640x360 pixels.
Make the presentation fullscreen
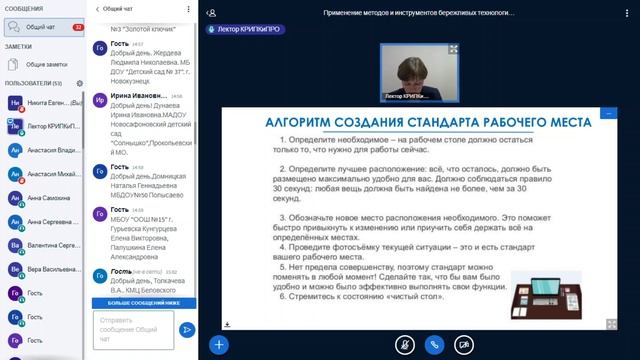click(x=611, y=324)
